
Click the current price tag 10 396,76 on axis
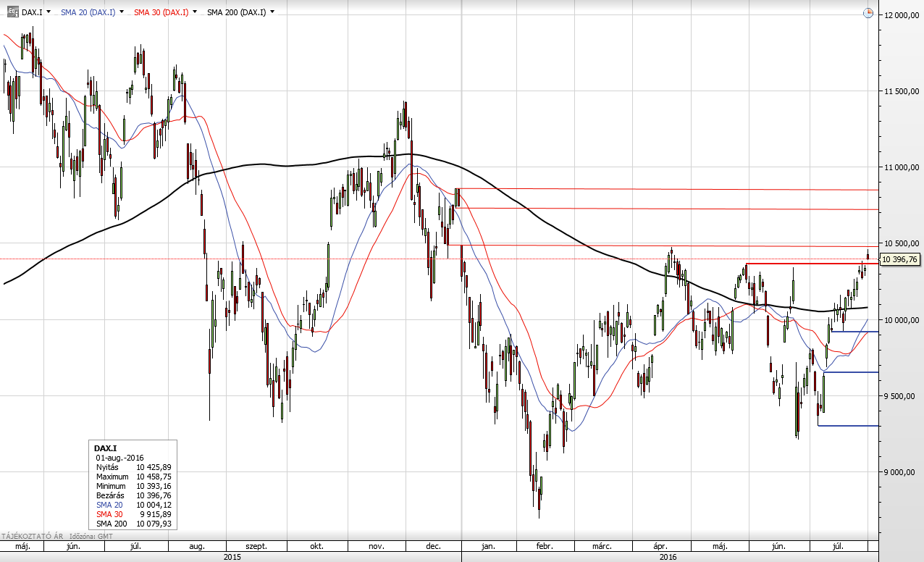click(x=899, y=259)
